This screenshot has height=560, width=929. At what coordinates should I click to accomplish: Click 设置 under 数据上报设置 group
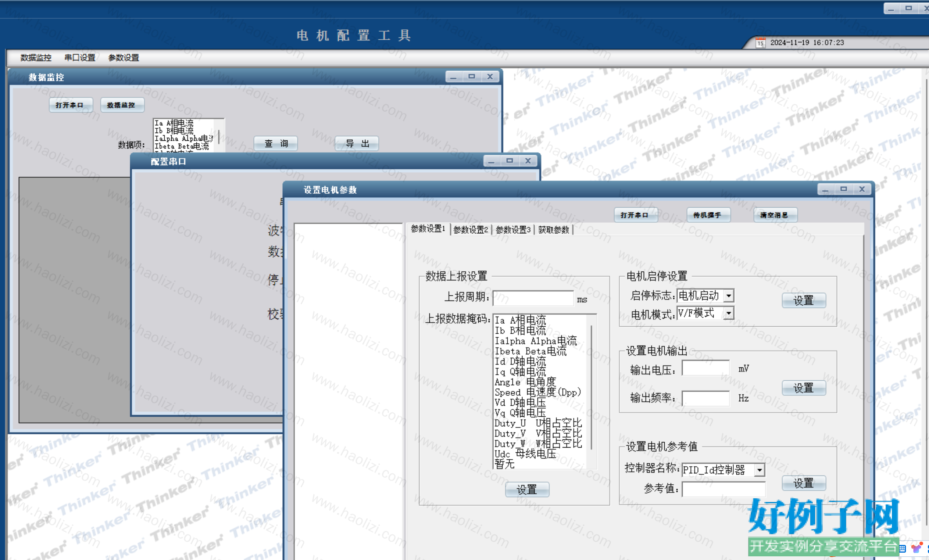tap(527, 489)
